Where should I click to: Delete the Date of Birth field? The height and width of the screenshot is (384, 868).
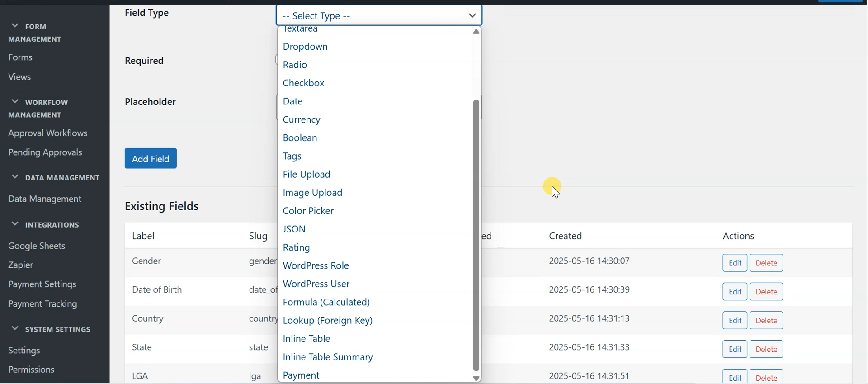pos(766,292)
